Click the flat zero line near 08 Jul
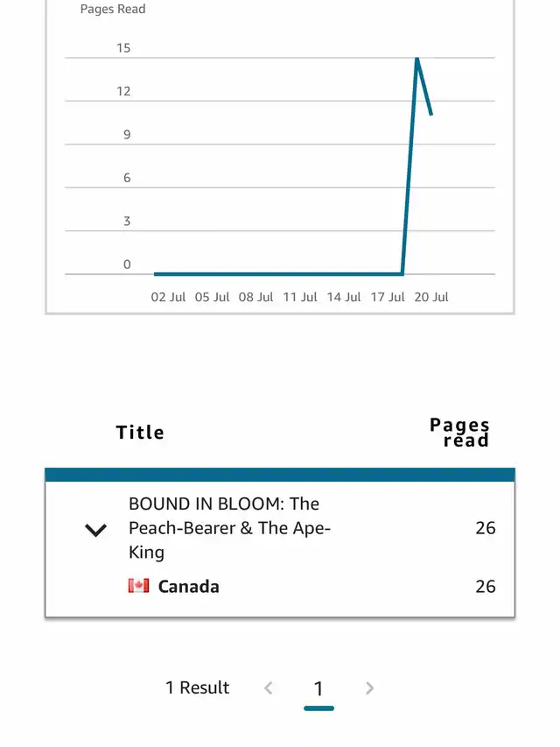This screenshot has height=747, width=560. click(255, 274)
